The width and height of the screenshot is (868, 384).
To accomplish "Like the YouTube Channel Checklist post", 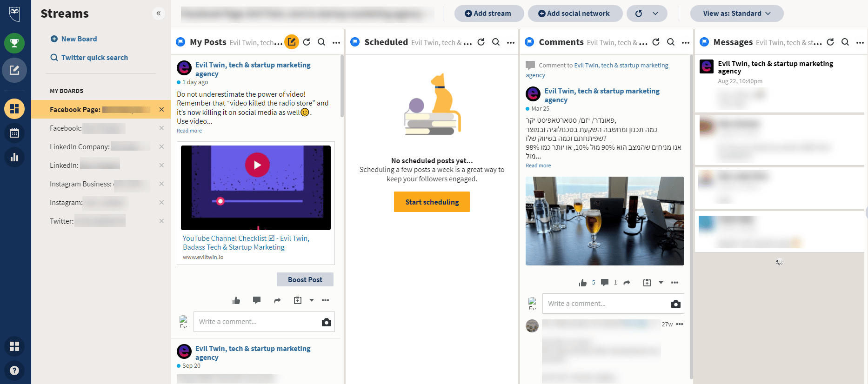I will pyautogui.click(x=236, y=301).
